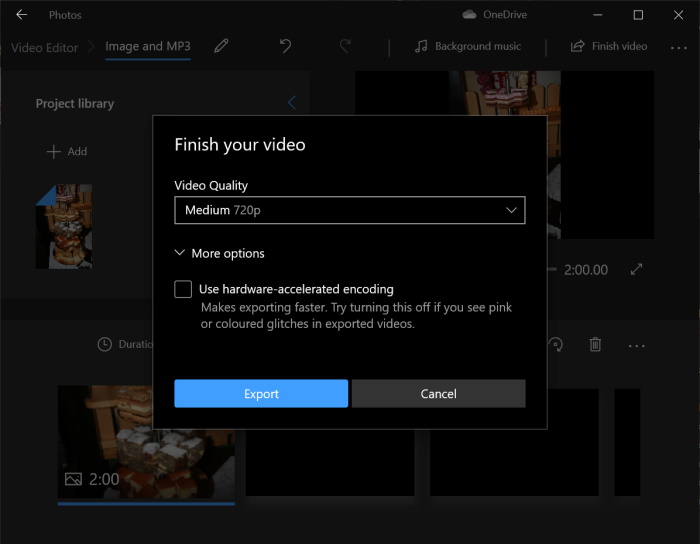The width and height of the screenshot is (700, 544).
Task: Expand preview with the full screen arrows icon
Action: (x=637, y=270)
